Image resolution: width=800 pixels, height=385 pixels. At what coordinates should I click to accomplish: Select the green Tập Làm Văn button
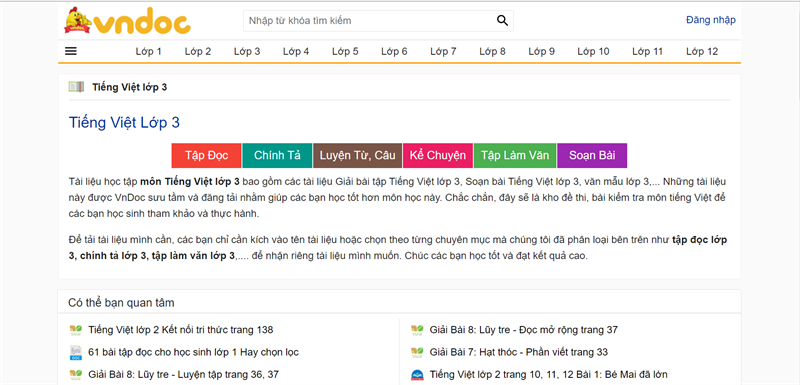(x=515, y=156)
